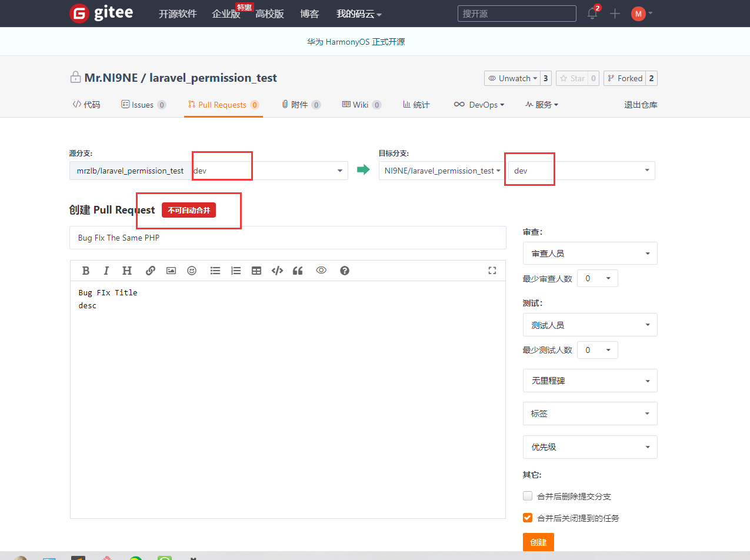Enable delete source branch after merge checkbox
Image resolution: width=750 pixels, height=560 pixels.
click(528, 496)
